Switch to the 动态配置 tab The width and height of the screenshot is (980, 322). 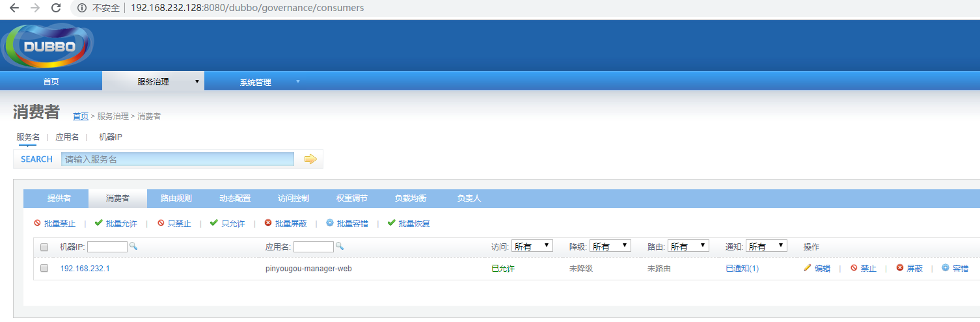(x=235, y=198)
